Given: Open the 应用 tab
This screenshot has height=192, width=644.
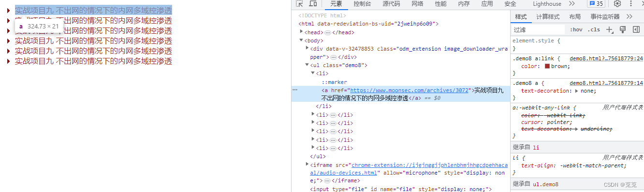Looking at the screenshot, I should [487, 4].
